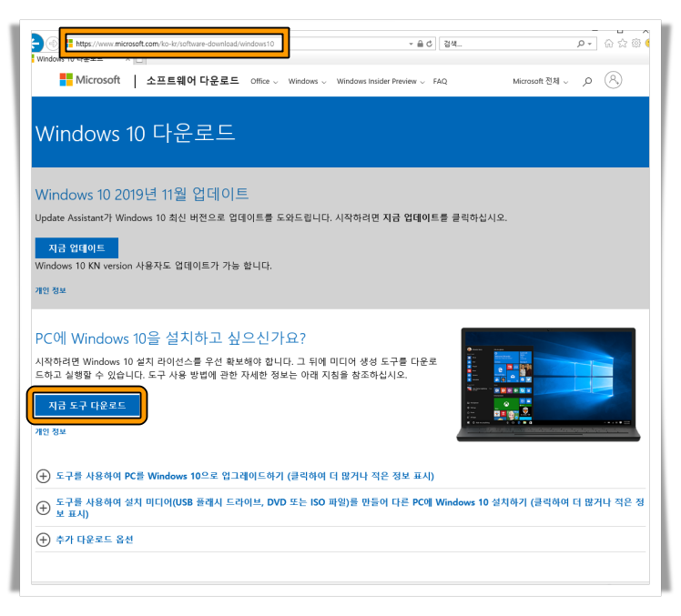Click the lock security icon in address bar

pos(420,44)
